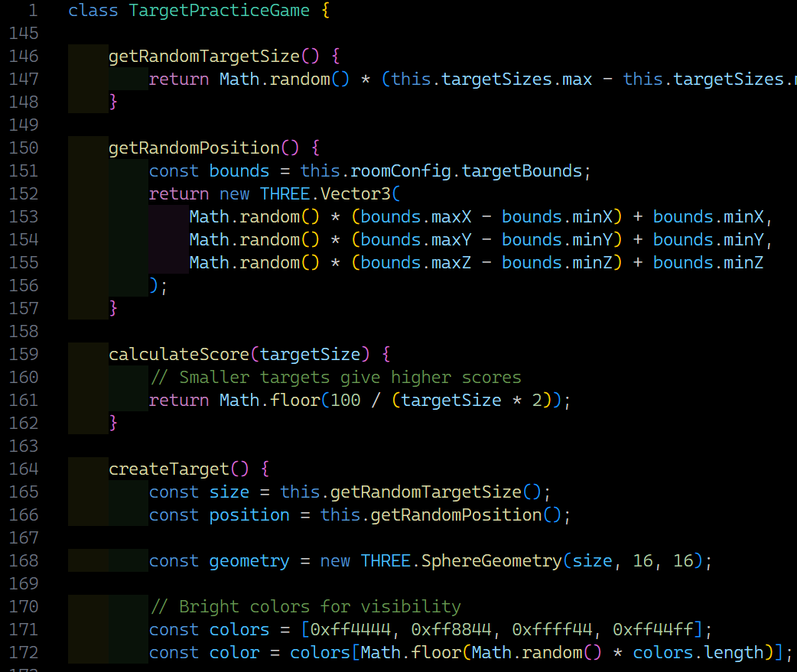Click colors.length on line 172
The height and width of the screenshot is (672, 797).
[699, 653]
